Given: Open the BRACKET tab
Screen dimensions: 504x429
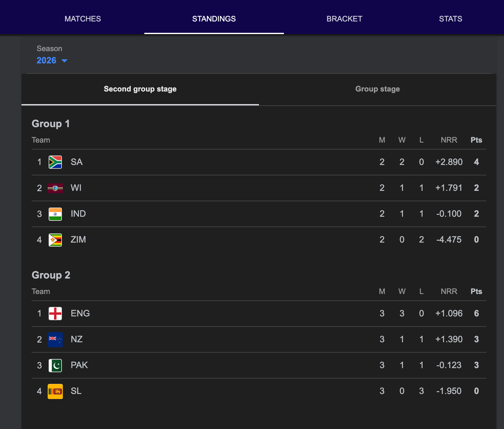Looking at the screenshot, I should (344, 19).
